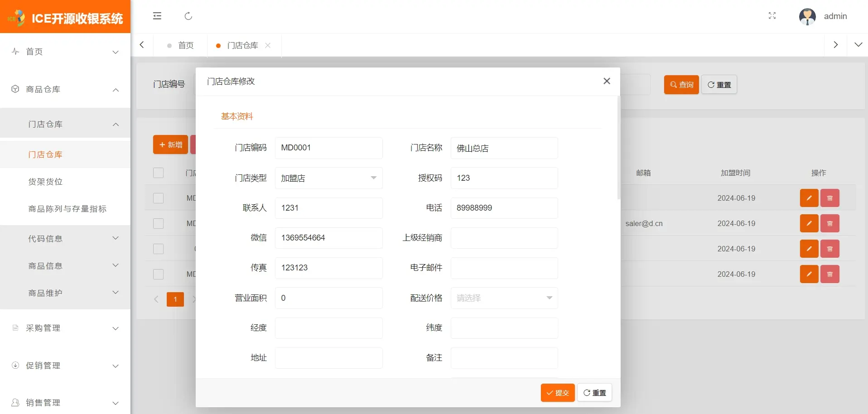Screen dimensions: 868x414
Task: Expand the 销售管理 sidebar menu
Action: pyautogui.click(x=65, y=403)
